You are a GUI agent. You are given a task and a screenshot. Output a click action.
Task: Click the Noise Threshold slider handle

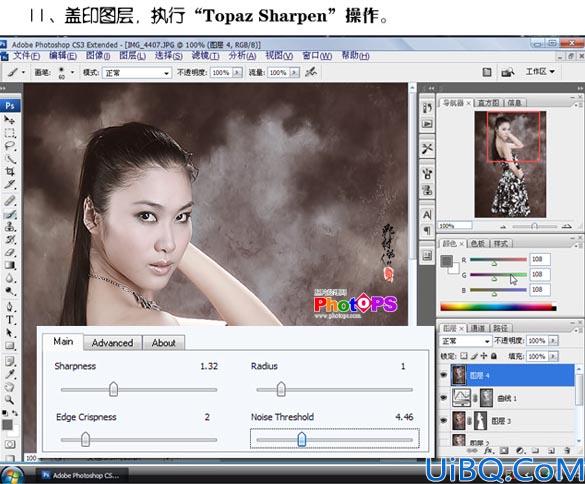302,439
